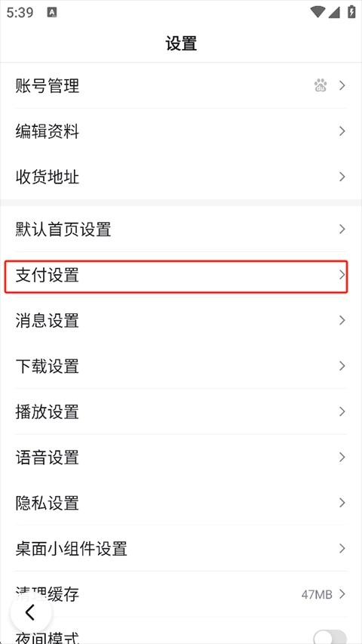362x644 pixels.
Task: Open 播放设置 entry
Action: [180, 411]
